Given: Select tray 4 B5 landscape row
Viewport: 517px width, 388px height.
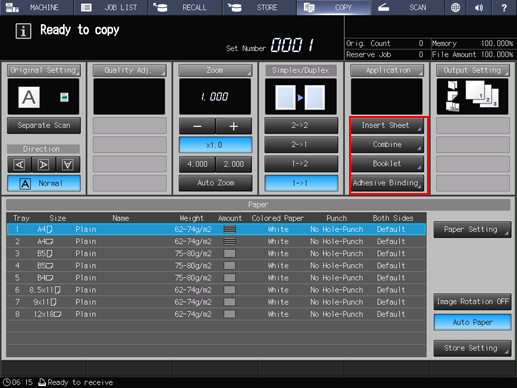Looking at the screenshot, I should pos(216,266).
